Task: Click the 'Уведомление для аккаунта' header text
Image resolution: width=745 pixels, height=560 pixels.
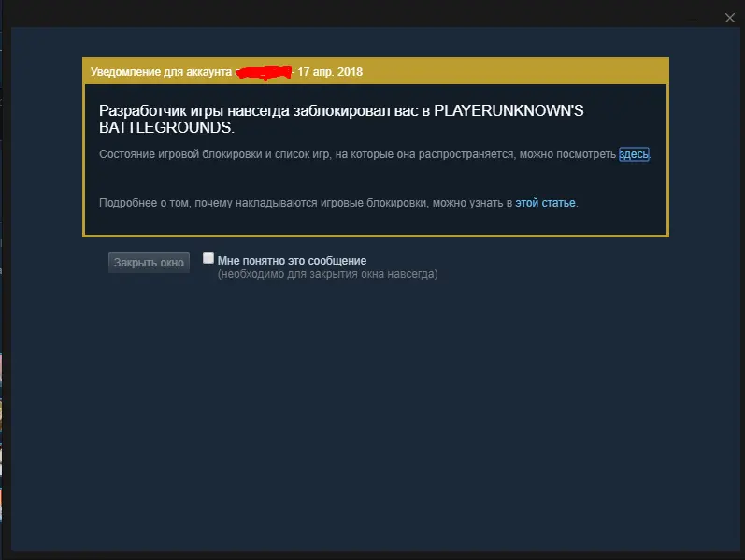Action: (161, 72)
